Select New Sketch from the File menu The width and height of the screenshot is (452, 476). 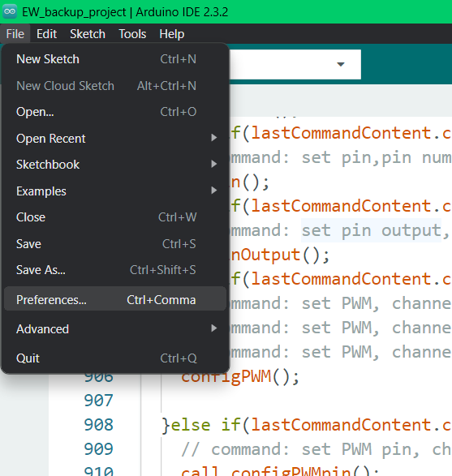pos(114,59)
